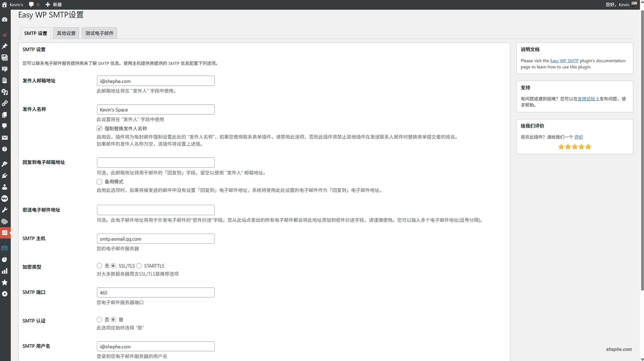
Task: Open the 支持论坛 support forum link
Action: click(586, 99)
